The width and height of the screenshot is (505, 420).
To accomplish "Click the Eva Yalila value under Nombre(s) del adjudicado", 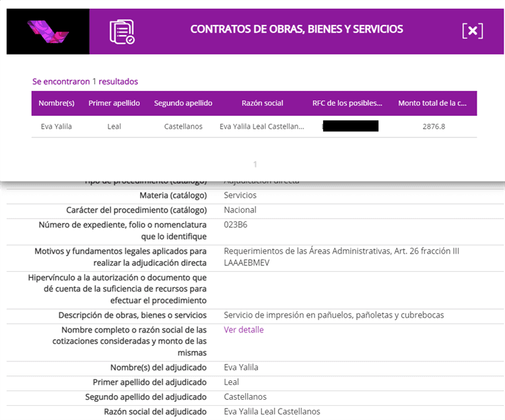I will (241, 367).
